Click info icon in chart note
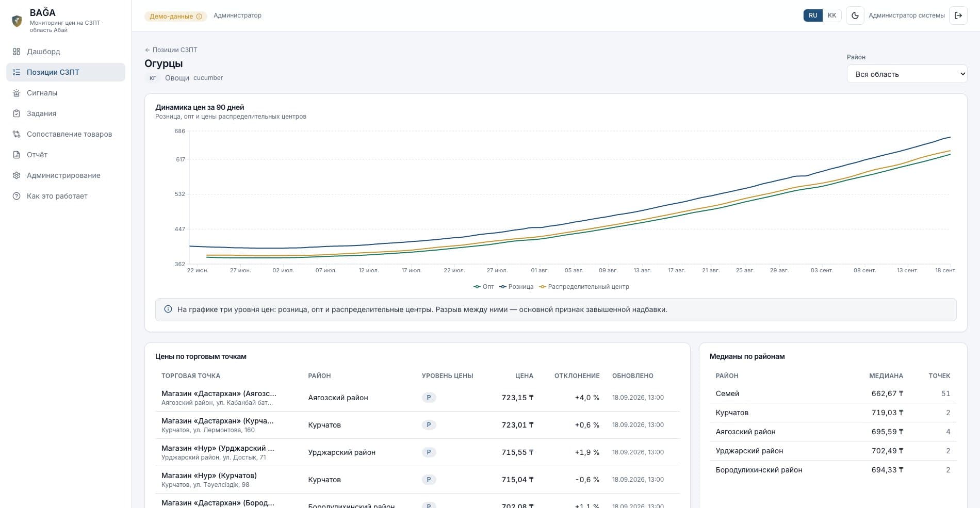 pos(168,309)
